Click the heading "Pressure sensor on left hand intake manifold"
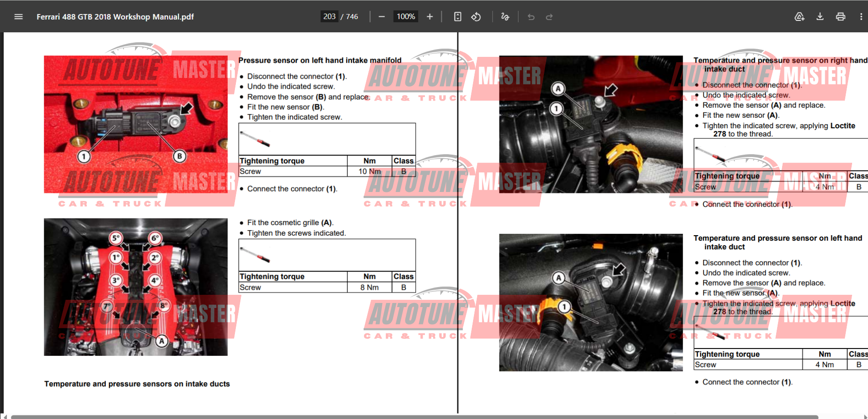 coord(320,60)
